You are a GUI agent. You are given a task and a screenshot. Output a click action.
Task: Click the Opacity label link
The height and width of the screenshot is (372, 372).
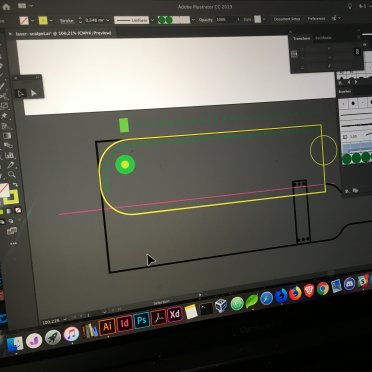206,20
